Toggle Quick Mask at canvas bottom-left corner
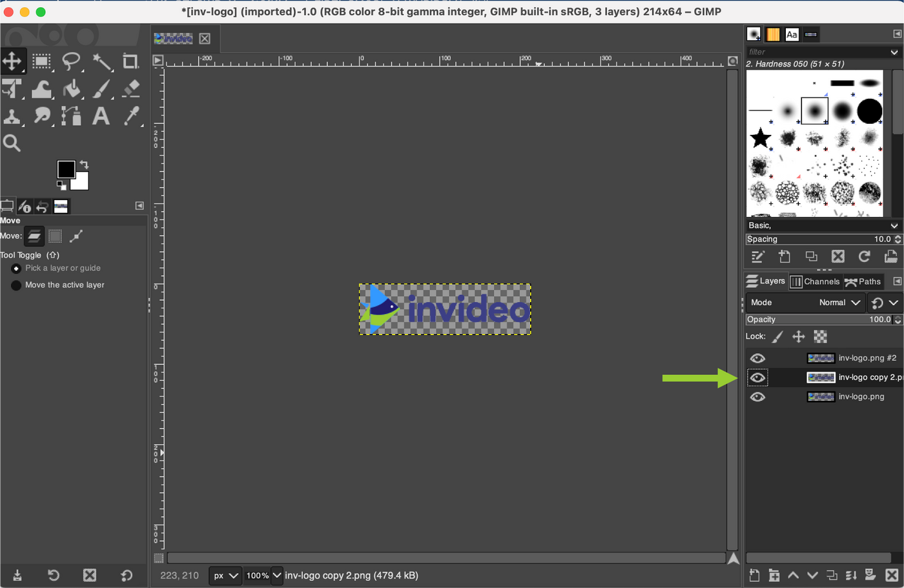The image size is (904, 588). (x=159, y=558)
